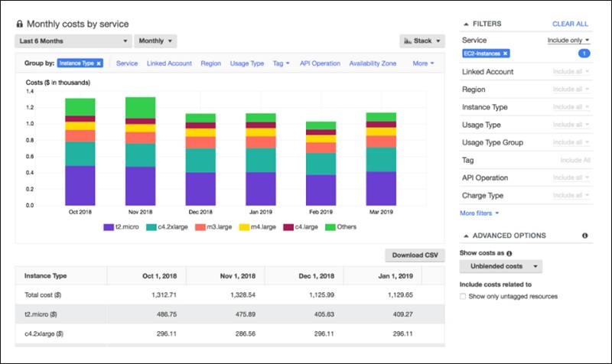Remove the Instance Type group-by tag
The width and height of the screenshot is (612, 364).
click(99, 63)
